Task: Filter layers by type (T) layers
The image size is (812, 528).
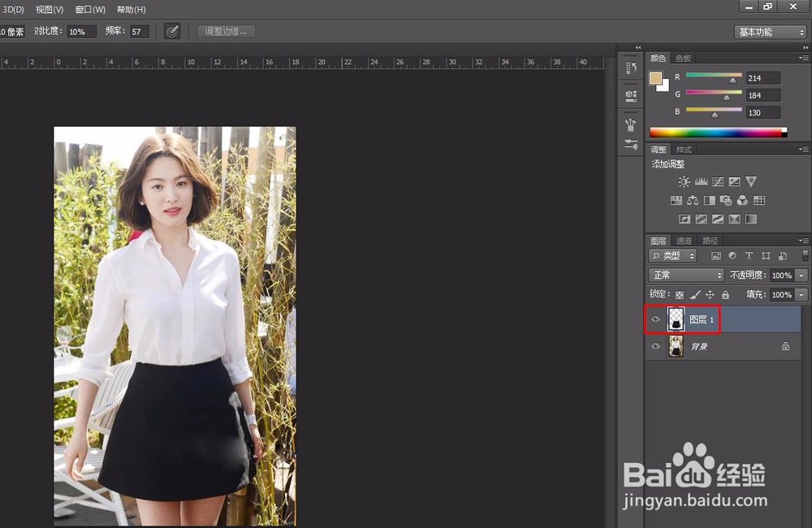Action: (x=749, y=255)
